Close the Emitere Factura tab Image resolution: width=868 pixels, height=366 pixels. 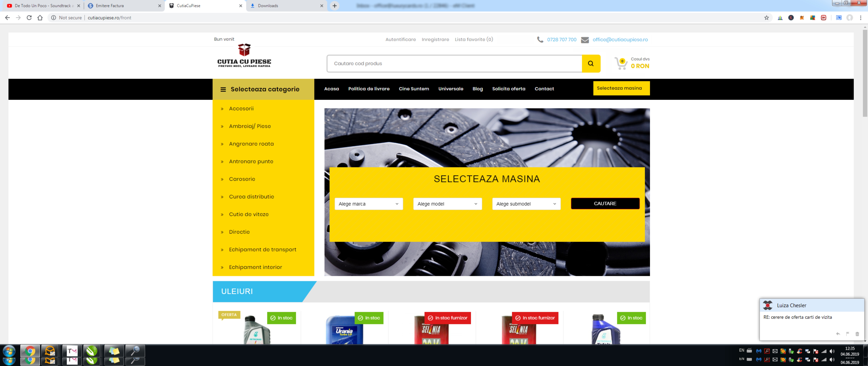[x=160, y=6]
